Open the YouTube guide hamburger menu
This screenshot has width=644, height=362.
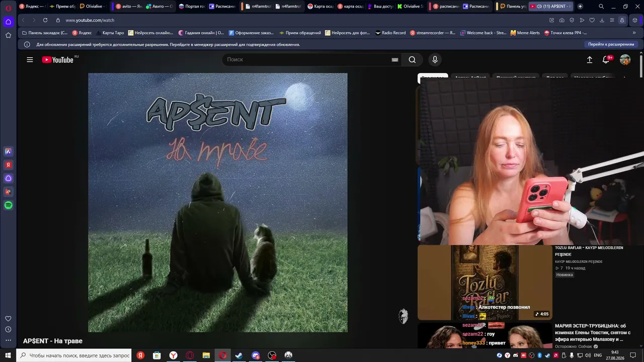(30, 60)
